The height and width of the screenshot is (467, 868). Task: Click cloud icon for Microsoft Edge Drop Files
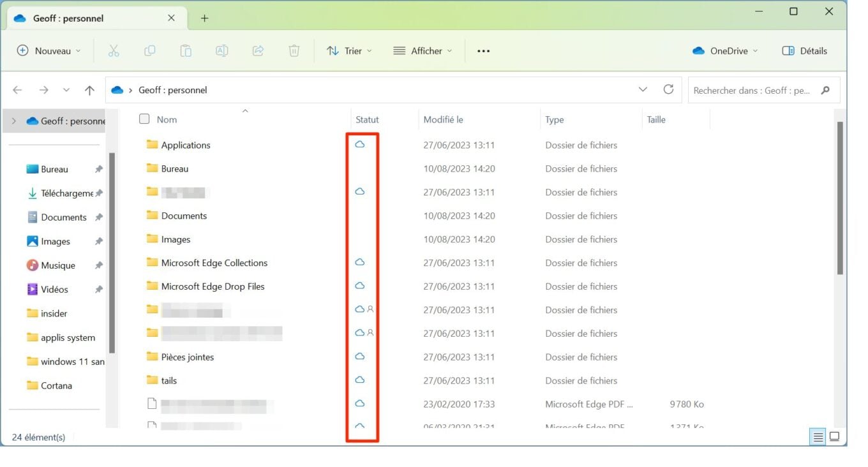(x=360, y=285)
